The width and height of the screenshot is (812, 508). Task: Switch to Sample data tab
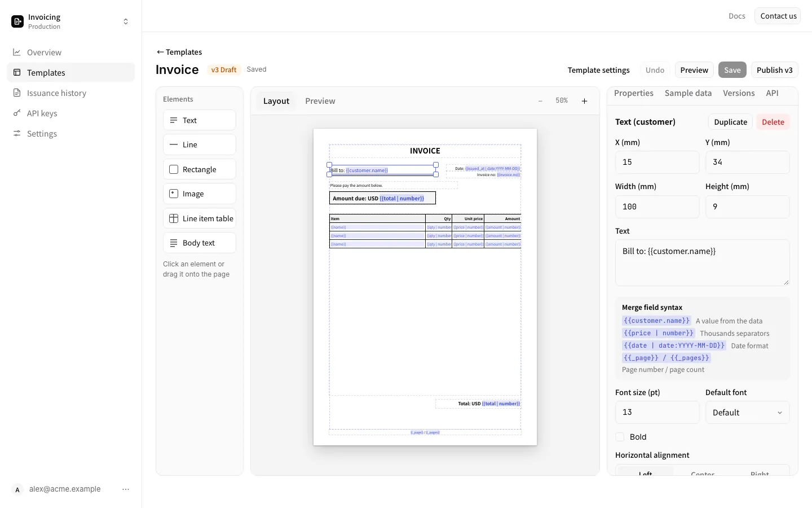[x=688, y=93]
